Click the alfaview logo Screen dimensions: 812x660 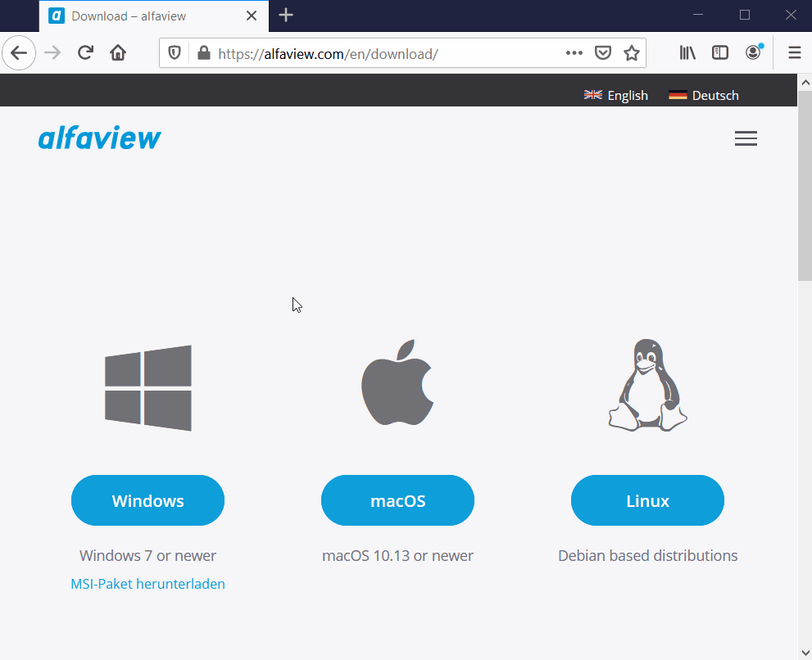(99, 138)
